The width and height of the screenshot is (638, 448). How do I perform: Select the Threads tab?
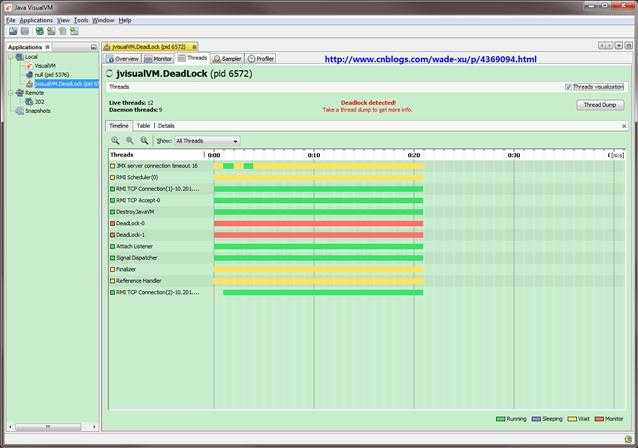(192, 58)
